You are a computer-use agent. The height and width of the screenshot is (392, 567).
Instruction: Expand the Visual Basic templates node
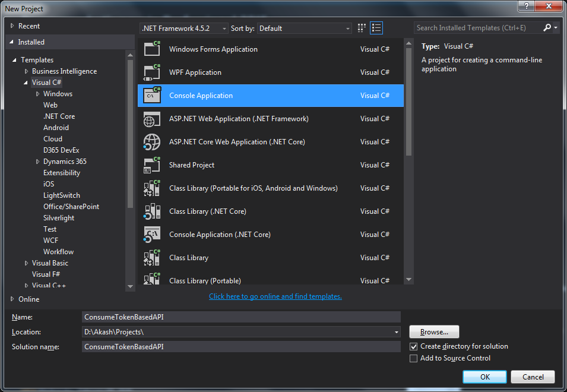tap(26, 263)
